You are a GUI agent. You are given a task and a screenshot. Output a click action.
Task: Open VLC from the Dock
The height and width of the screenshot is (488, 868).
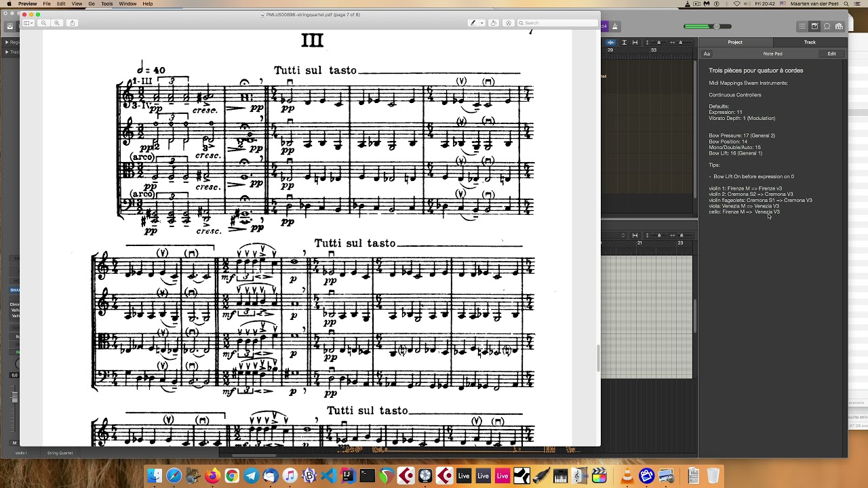coord(627,476)
